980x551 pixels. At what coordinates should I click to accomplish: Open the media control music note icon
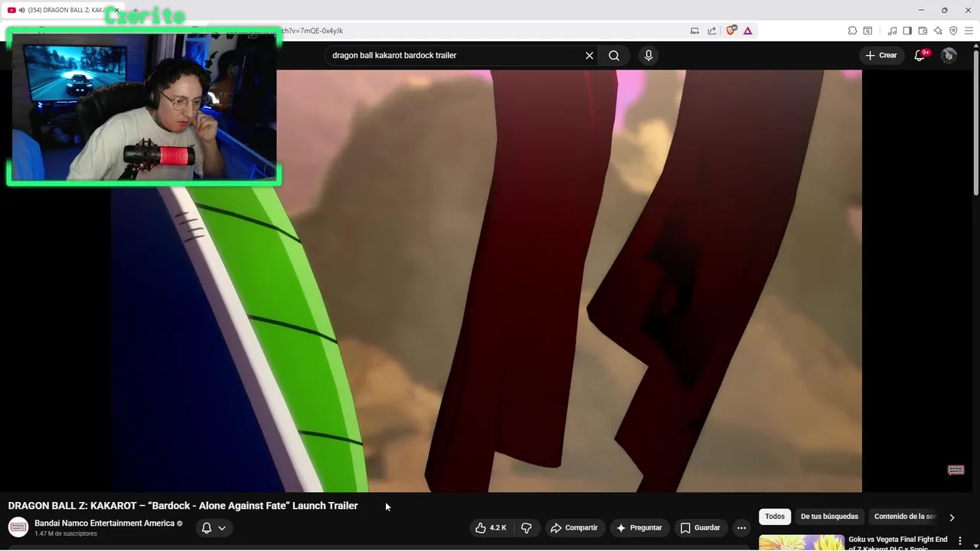892,31
